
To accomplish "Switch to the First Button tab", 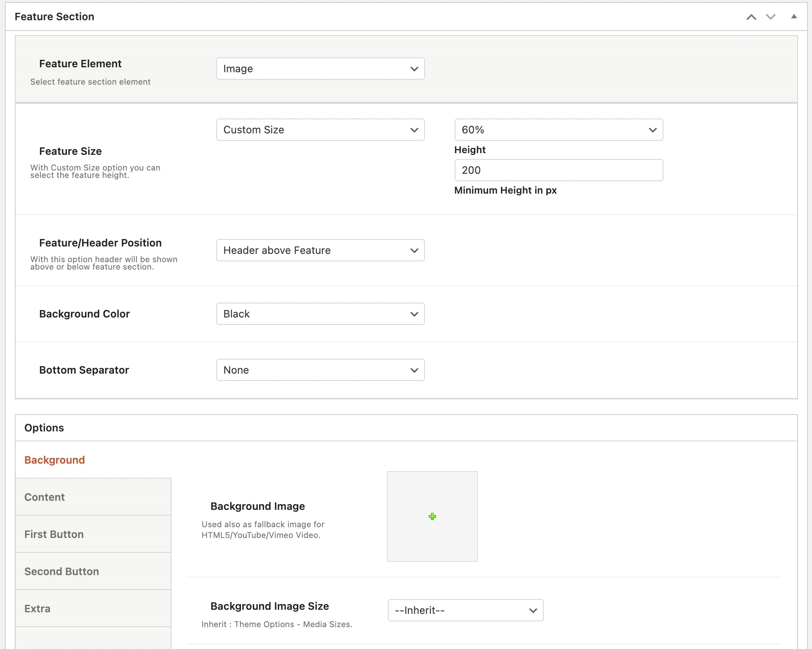I will (x=54, y=534).
